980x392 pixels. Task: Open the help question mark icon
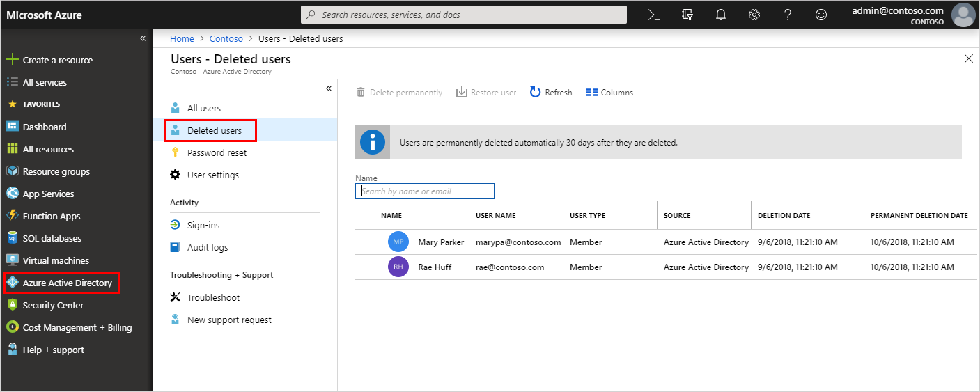pyautogui.click(x=788, y=15)
